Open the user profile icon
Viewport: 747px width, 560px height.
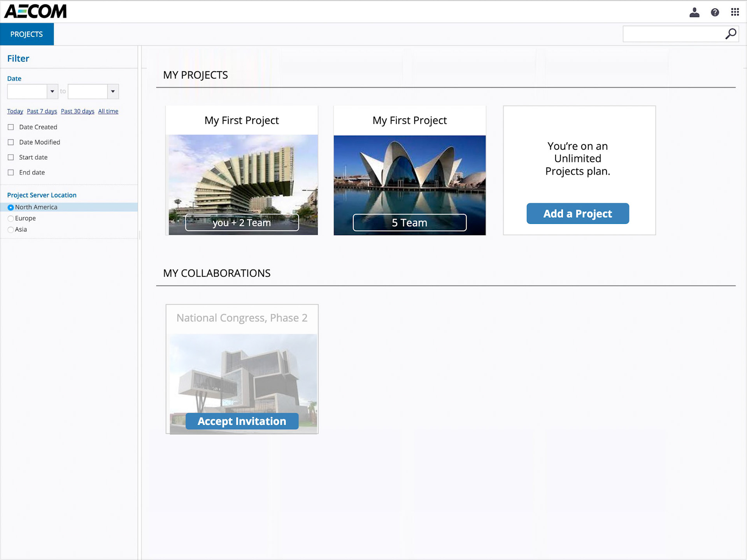[694, 12]
